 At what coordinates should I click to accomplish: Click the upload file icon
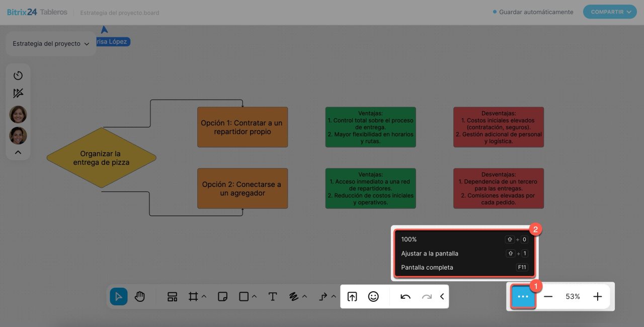point(352,297)
